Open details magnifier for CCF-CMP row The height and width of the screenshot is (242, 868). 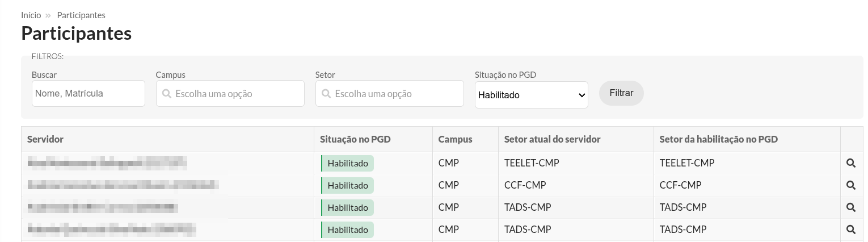[x=850, y=185]
